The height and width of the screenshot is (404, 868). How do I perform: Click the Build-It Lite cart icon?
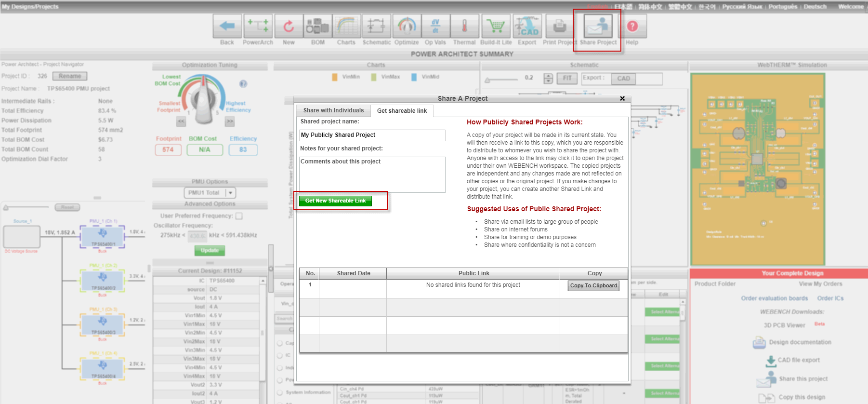point(496,26)
